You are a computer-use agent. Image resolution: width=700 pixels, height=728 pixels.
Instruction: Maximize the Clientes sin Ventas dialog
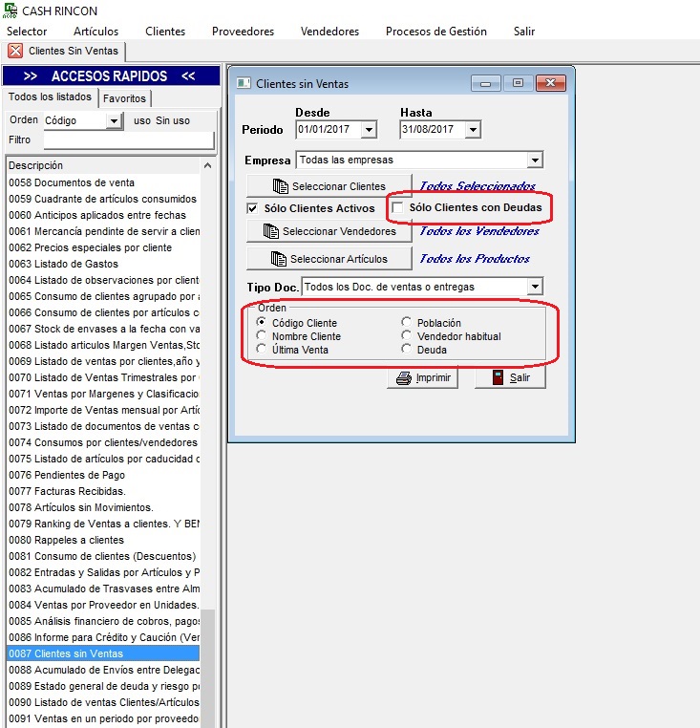pyautogui.click(x=518, y=83)
